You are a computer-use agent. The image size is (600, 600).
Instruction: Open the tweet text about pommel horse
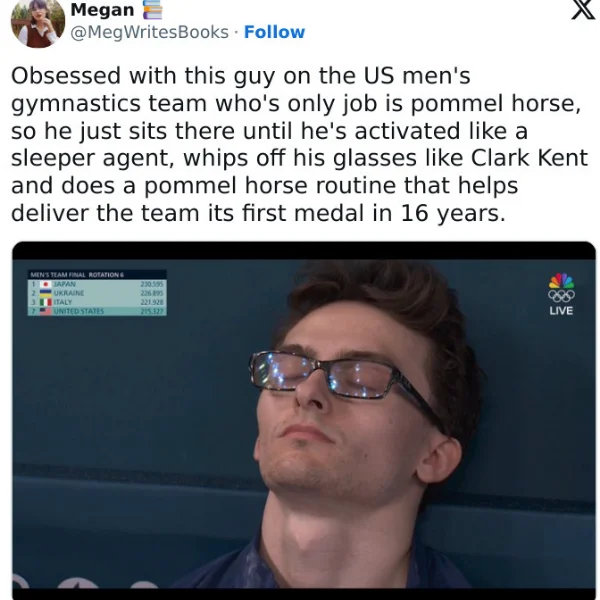[x=298, y=144]
